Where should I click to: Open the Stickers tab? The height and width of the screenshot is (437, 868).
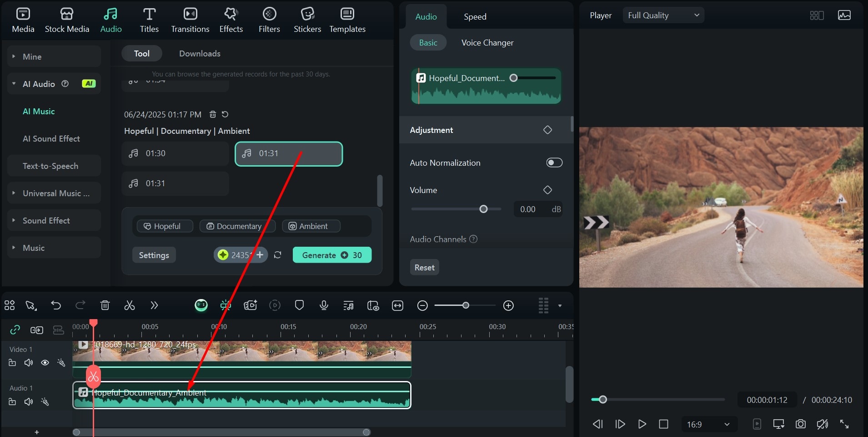pos(307,20)
